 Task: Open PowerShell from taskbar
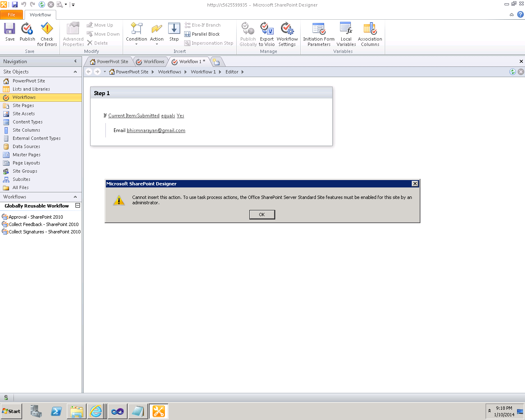(56, 411)
